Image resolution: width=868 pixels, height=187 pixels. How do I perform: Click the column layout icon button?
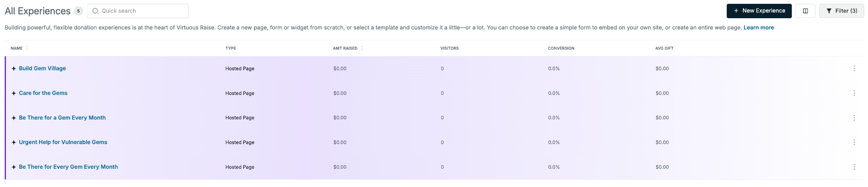(x=805, y=11)
